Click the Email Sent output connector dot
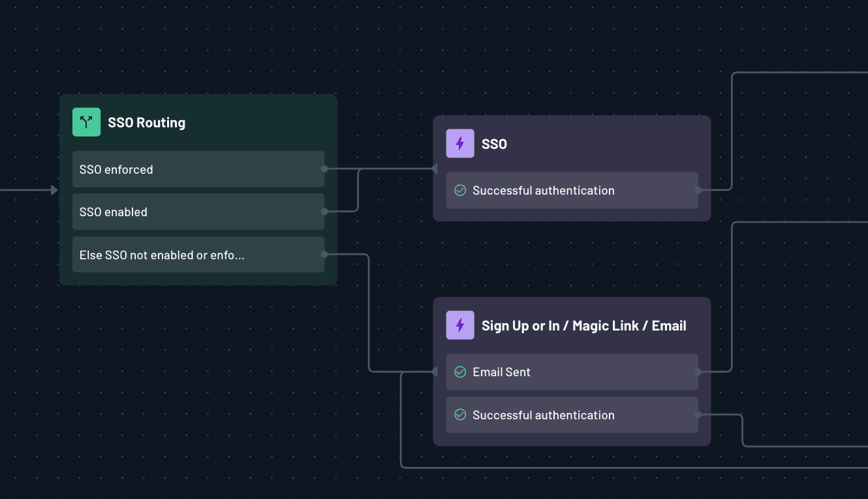 pyautogui.click(x=698, y=372)
